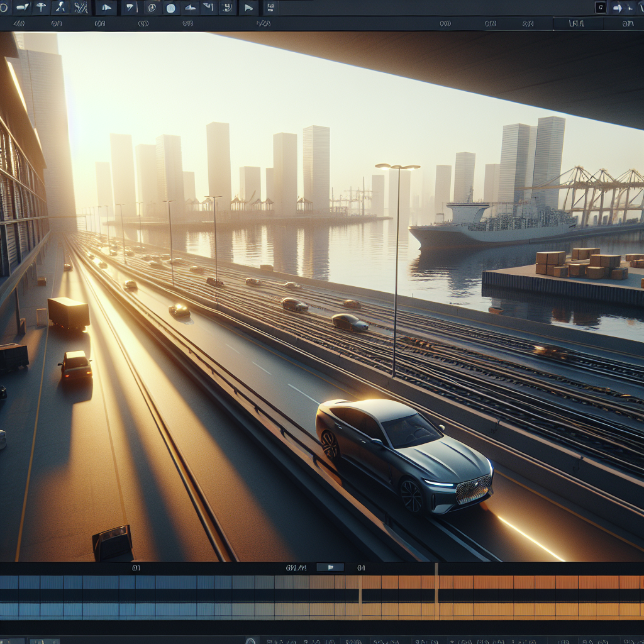Viewport: 644px width, 644px height.
Task: Select the pill-shaped brush tool icon
Action: tap(21, 8)
